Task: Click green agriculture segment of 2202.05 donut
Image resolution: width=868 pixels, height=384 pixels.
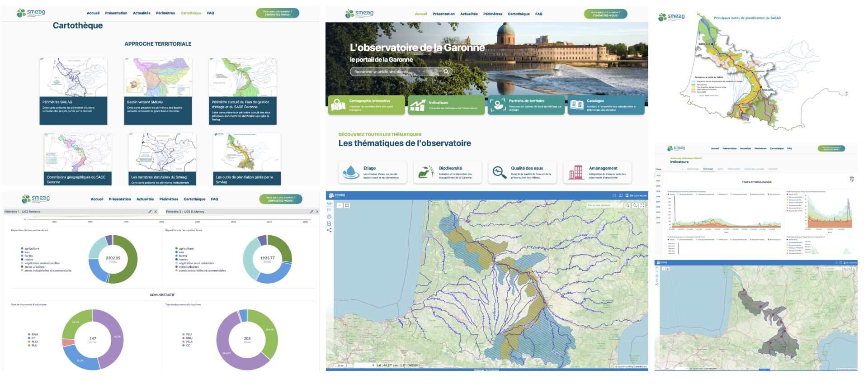Action: pyautogui.click(x=132, y=259)
